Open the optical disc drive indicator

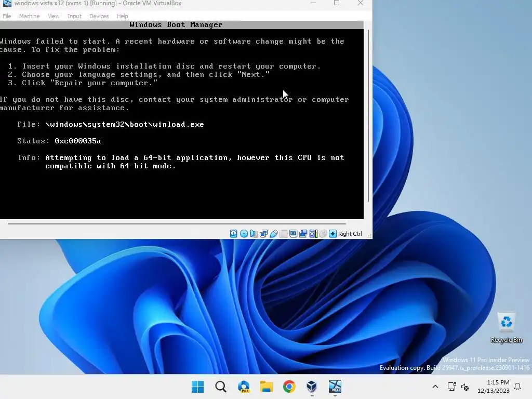tap(244, 234)
